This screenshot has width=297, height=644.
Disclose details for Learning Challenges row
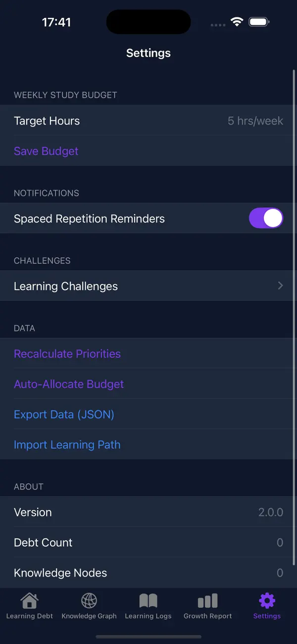pos(280,286)
